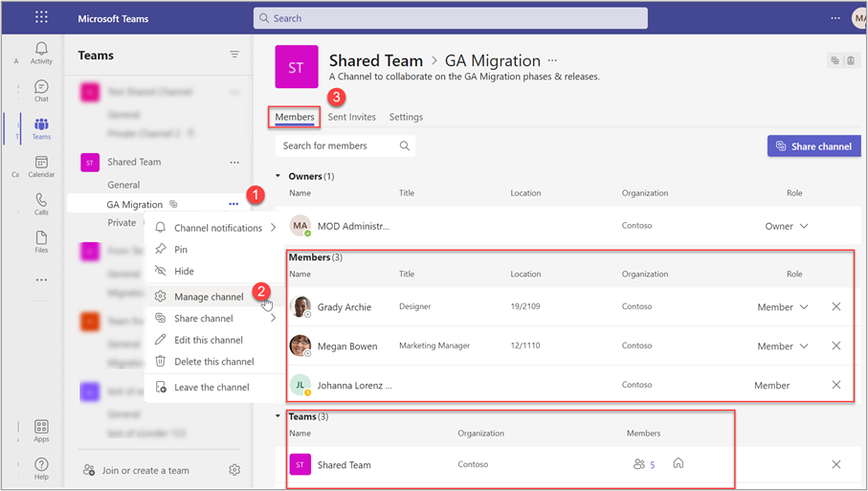This screenshot has height=491, width=868.
Task: Click Join or create a team
Action: pos(145,470)
